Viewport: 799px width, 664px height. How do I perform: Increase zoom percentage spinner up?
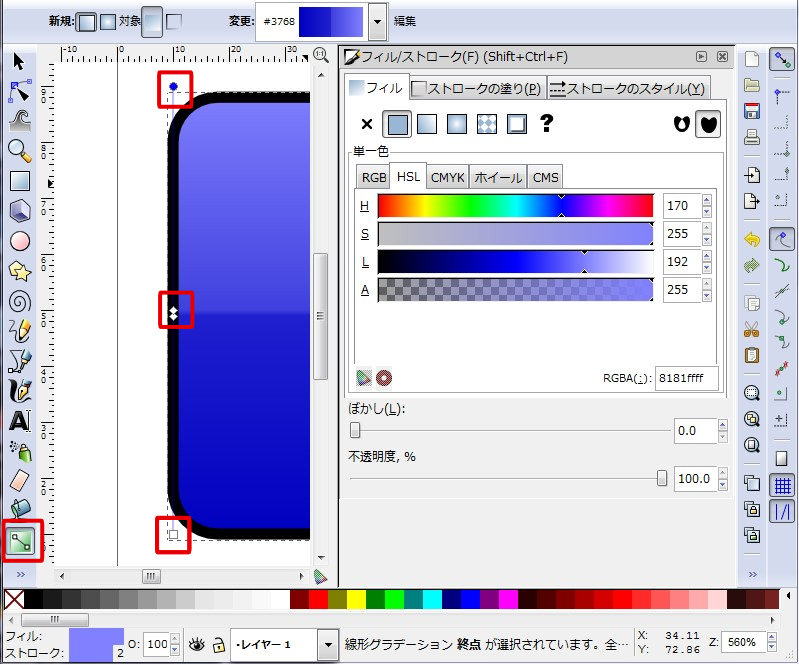point(771,638)
